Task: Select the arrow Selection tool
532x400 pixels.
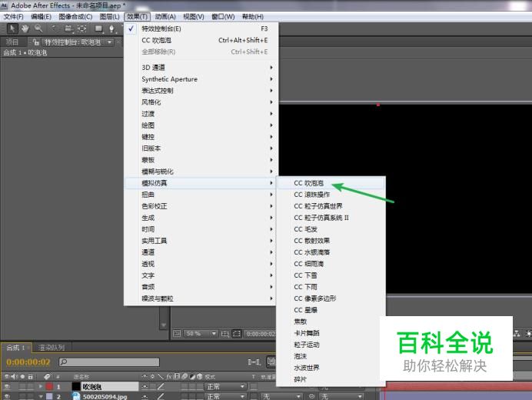Action: point(12,29)
